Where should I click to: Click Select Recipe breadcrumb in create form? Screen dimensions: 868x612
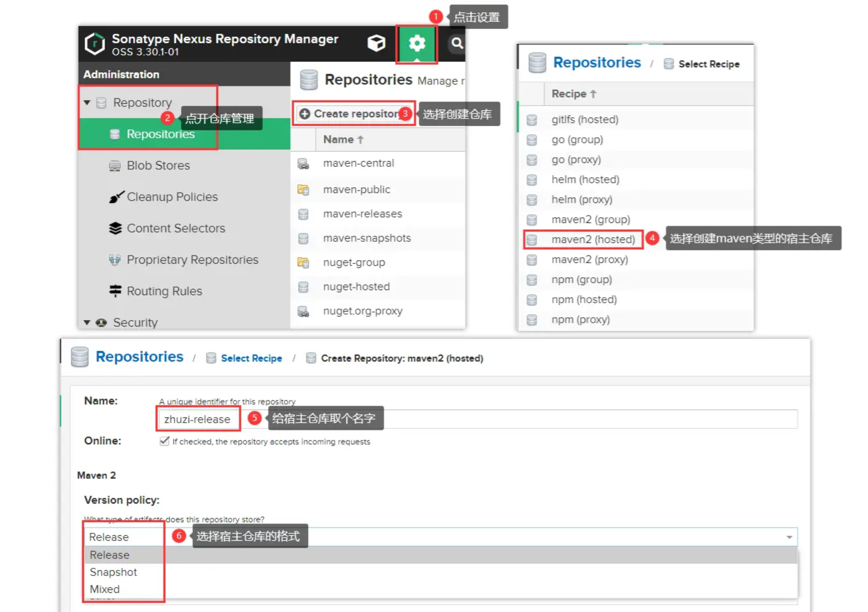[x=251, y=358]
